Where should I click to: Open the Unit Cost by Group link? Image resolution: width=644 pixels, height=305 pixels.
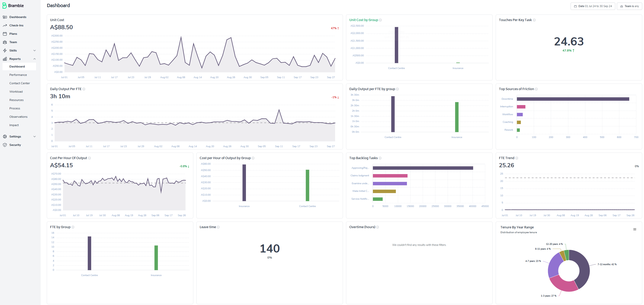pos(364,20)
